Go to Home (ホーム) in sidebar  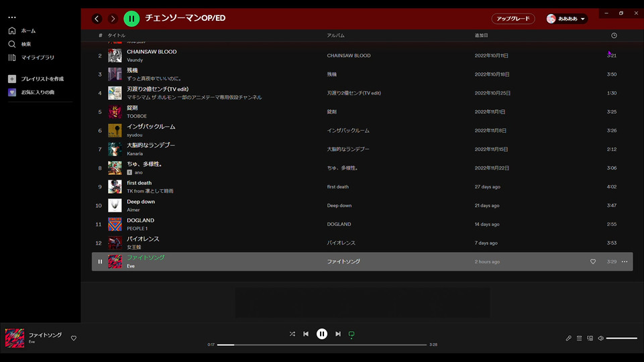[x=28, y=31]
